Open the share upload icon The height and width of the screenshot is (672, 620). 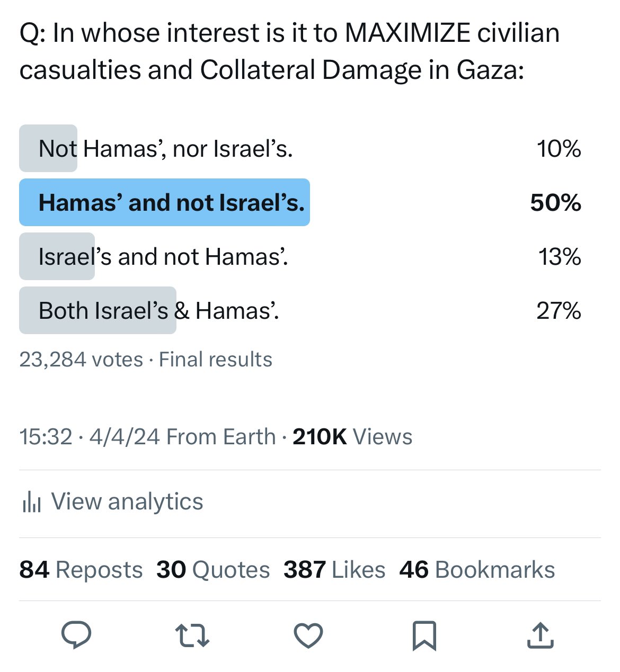click(540, 635)
